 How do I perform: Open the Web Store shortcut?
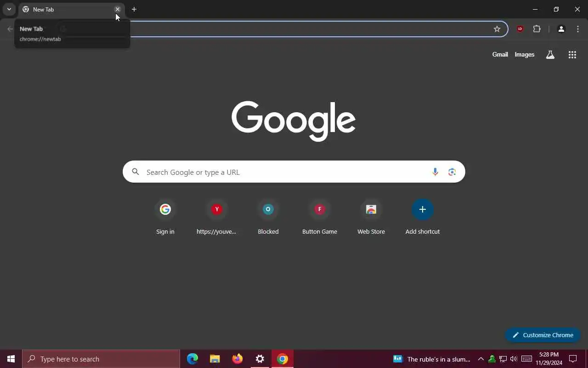(x=371, y=217)
